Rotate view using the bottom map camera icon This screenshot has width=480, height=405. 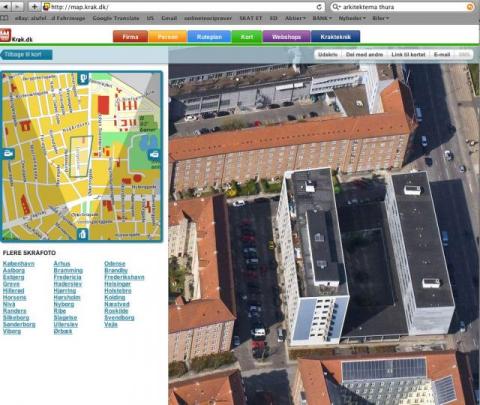[x=83, y=234]
